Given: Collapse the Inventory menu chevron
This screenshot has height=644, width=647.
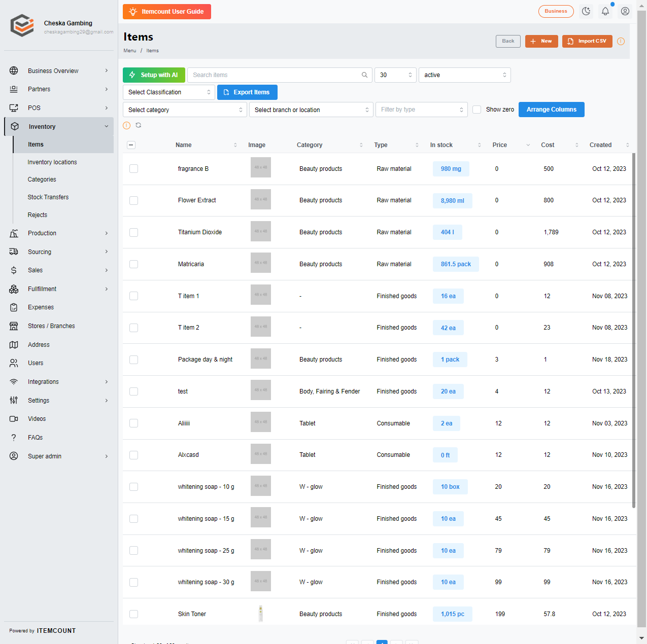Looking at the screenshot, I should point(107,126).
